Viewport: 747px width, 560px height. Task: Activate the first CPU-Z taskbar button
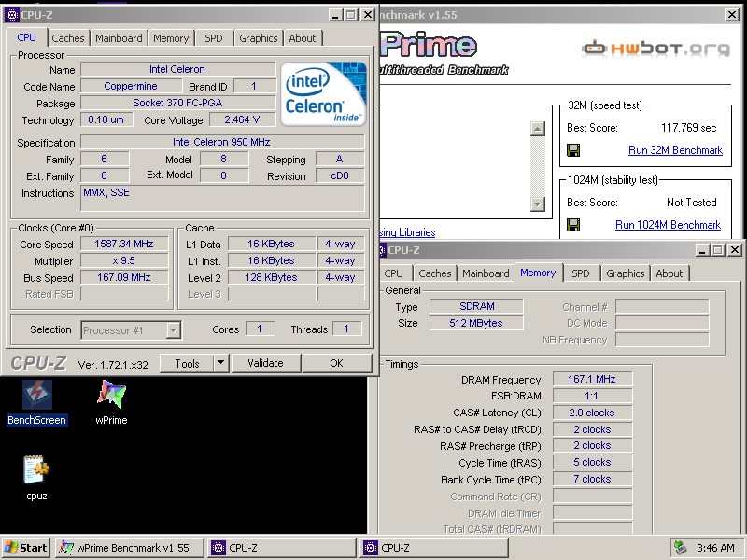pos(282,548)
